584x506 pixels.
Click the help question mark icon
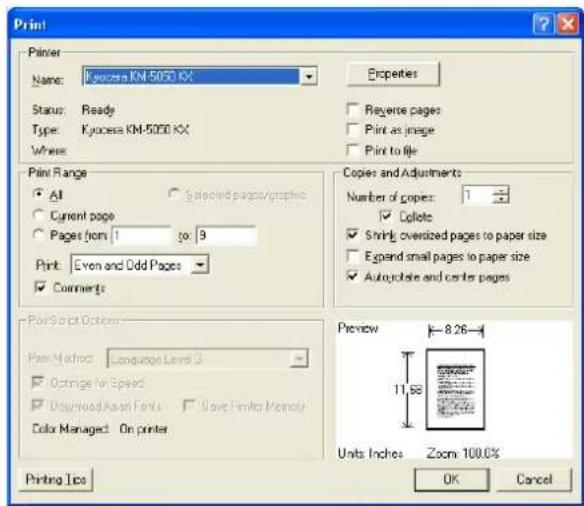(x=543, y=24)
